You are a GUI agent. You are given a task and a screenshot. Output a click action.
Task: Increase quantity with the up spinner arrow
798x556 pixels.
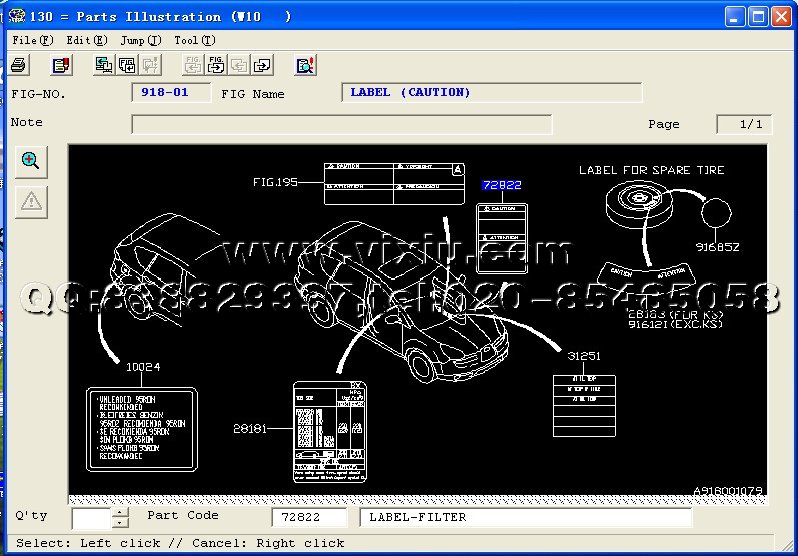pyautogui.click(x=120, y=512)
